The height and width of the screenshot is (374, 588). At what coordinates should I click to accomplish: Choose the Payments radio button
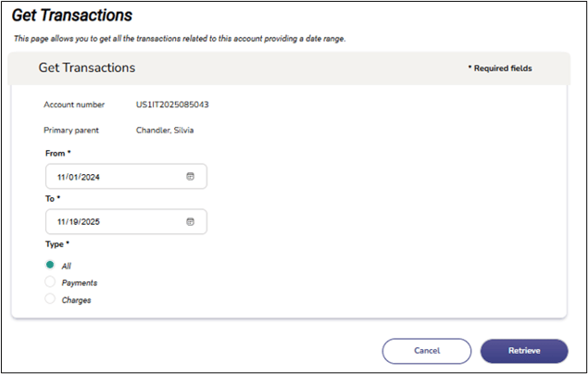tap(50, 281)
